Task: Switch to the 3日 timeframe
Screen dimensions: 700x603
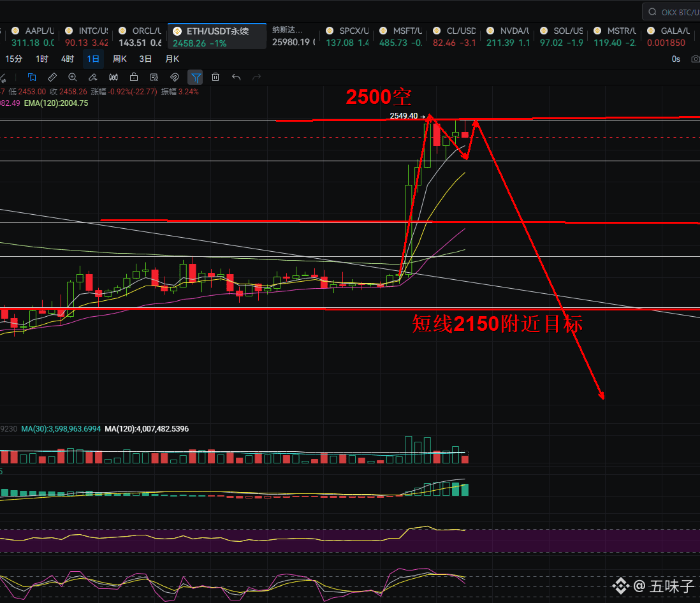Action: point(145,59)
